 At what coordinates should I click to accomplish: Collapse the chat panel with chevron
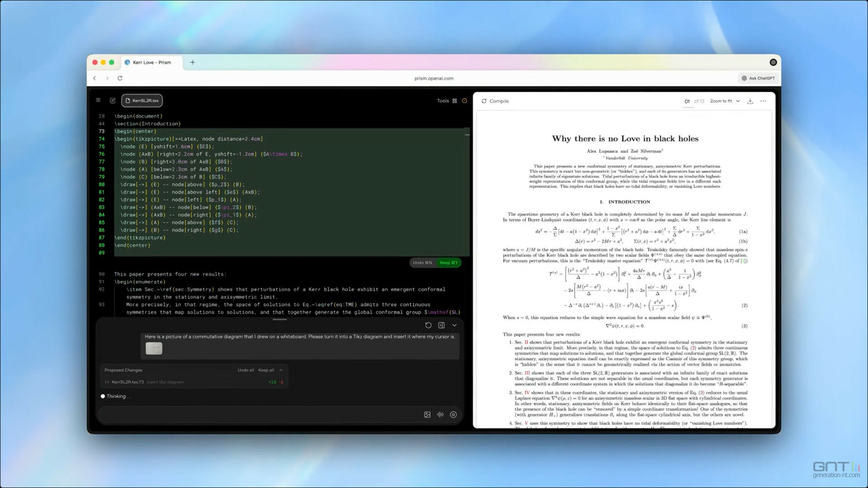(x=454, y=325)
